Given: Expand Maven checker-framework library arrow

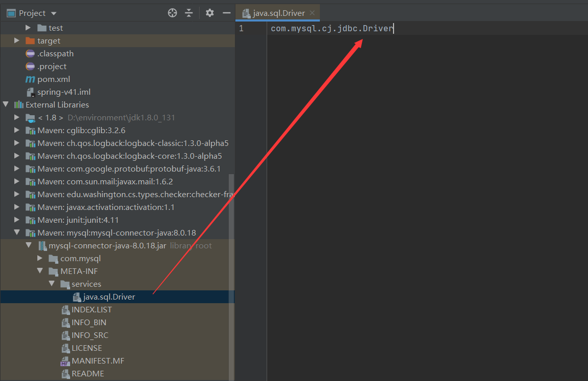Looking at the screenshot, I should [x=16, y=194].
